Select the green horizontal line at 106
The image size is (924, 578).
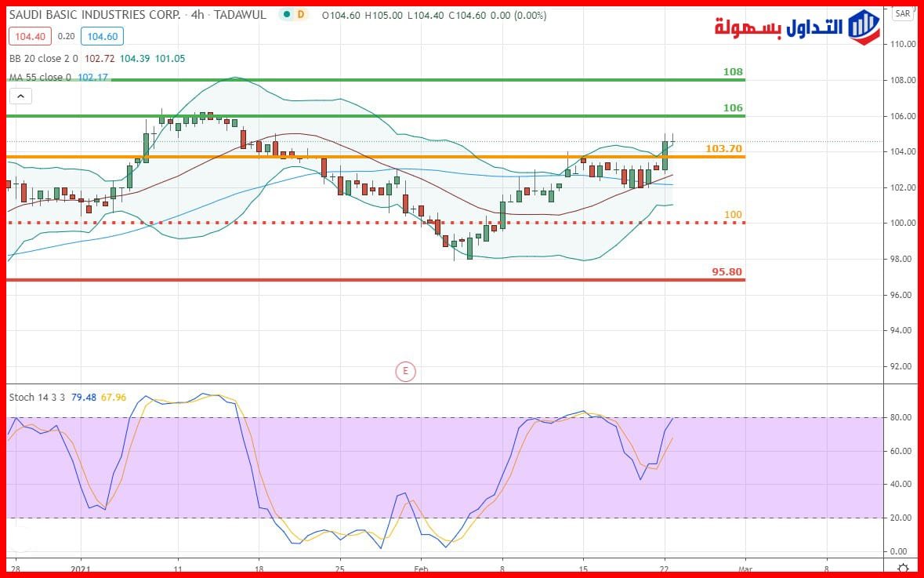pyautogui.click(x=375, y=115)
